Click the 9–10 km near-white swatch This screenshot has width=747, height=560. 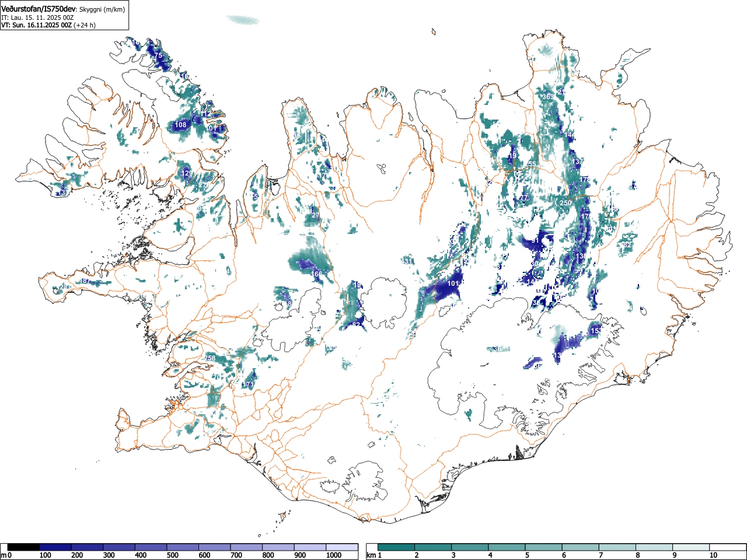click(691, 547)
